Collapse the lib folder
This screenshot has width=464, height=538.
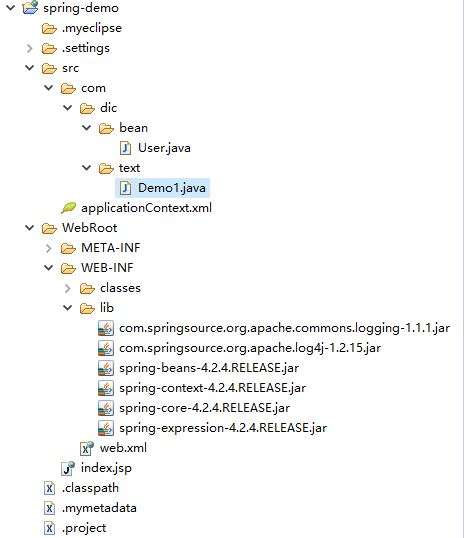pyautogui.click(x=68, y=308)
